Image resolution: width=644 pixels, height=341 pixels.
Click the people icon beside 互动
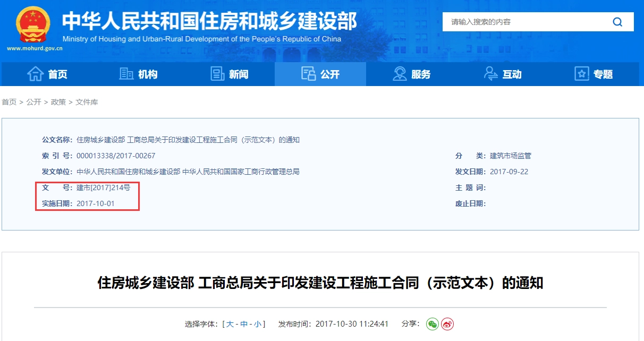490,74
